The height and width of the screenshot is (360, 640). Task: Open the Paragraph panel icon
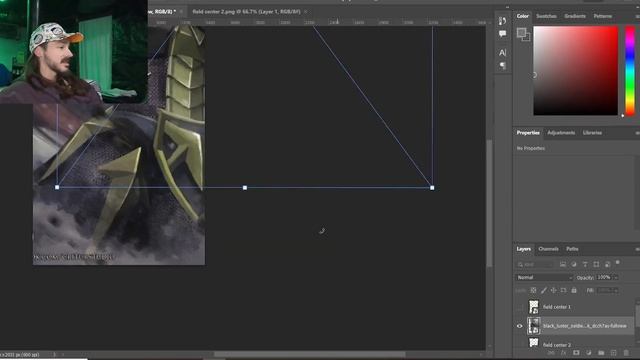[502, 65]
